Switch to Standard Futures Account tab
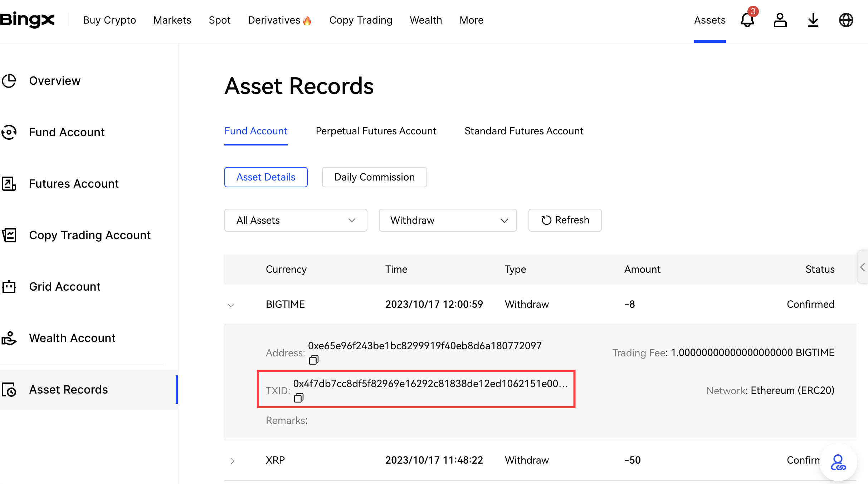This screenshot has width=868, height=484. click(524, 131)
